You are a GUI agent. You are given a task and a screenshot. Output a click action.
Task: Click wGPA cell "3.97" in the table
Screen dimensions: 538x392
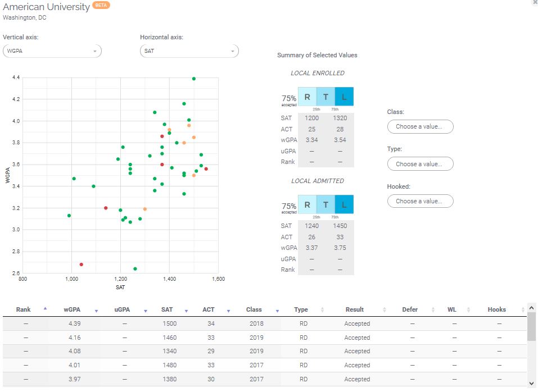point(74,379)
